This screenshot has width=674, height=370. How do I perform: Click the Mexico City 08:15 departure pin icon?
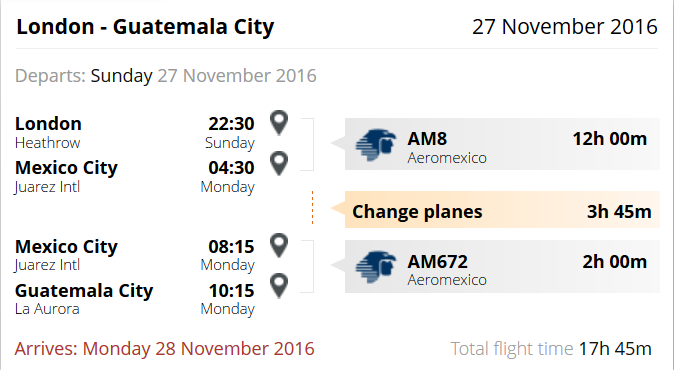pyautogui.click(x=279, y=246)
